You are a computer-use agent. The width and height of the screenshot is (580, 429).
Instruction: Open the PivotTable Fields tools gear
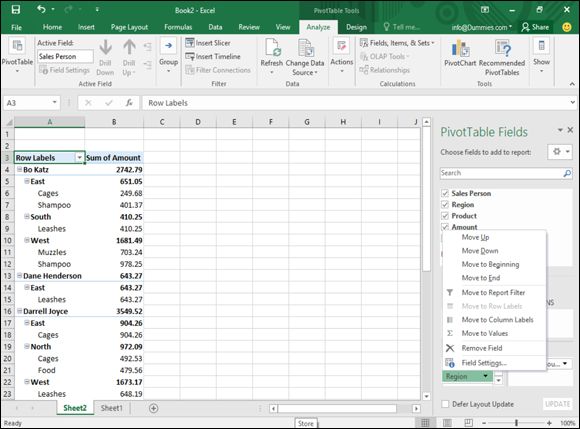(560, 152)
